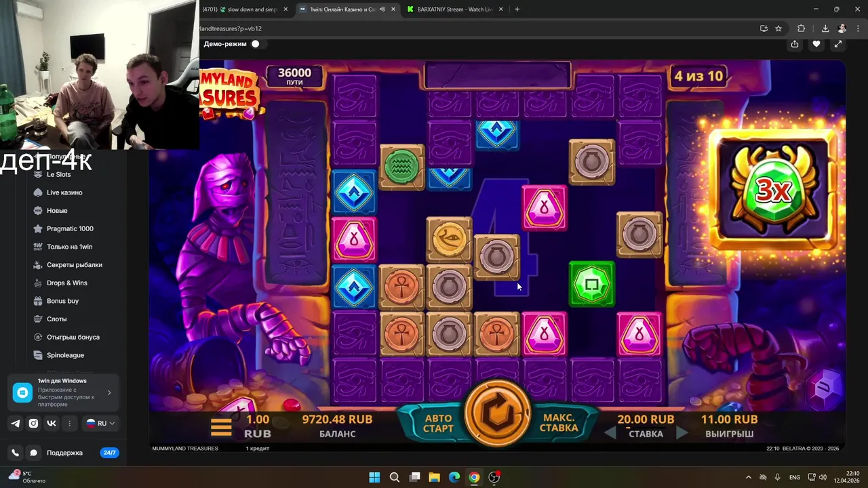Screen dimensions: 868x488
Task: Click the browser address bar URL
Action: tap(231, 28)
